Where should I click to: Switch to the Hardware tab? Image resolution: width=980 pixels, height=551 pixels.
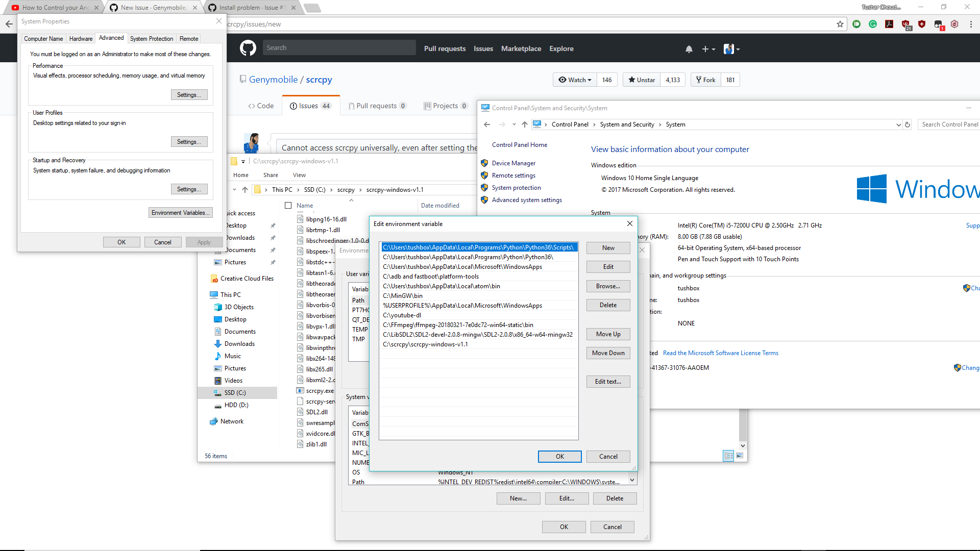coord(81,39)
